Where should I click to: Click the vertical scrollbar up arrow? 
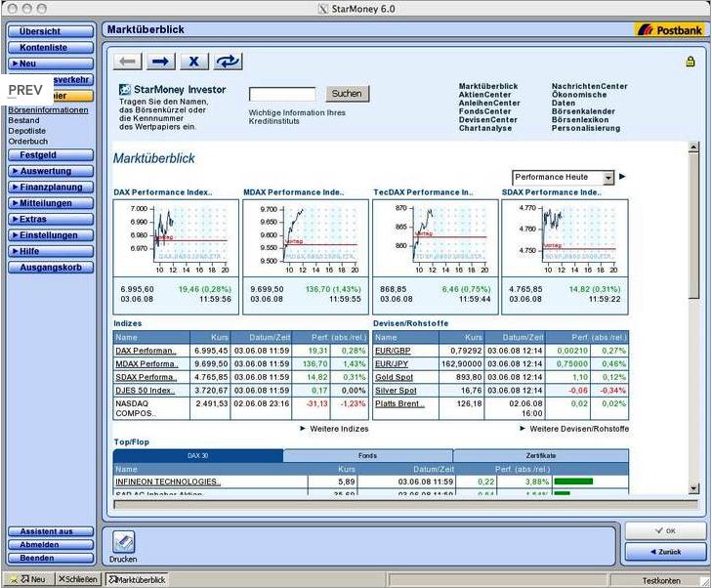click(x=693, y=147)
